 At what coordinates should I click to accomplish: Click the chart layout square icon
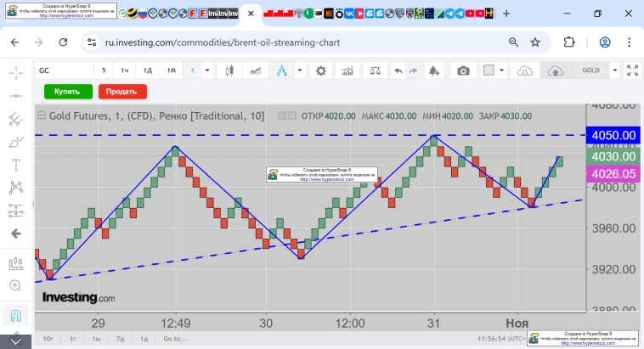pos(489,70)
